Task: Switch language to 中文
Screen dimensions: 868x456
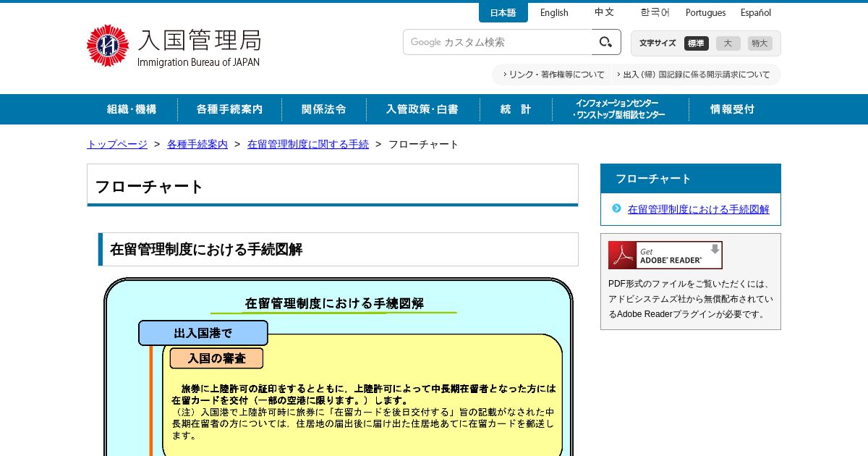Action: (604, 13)
